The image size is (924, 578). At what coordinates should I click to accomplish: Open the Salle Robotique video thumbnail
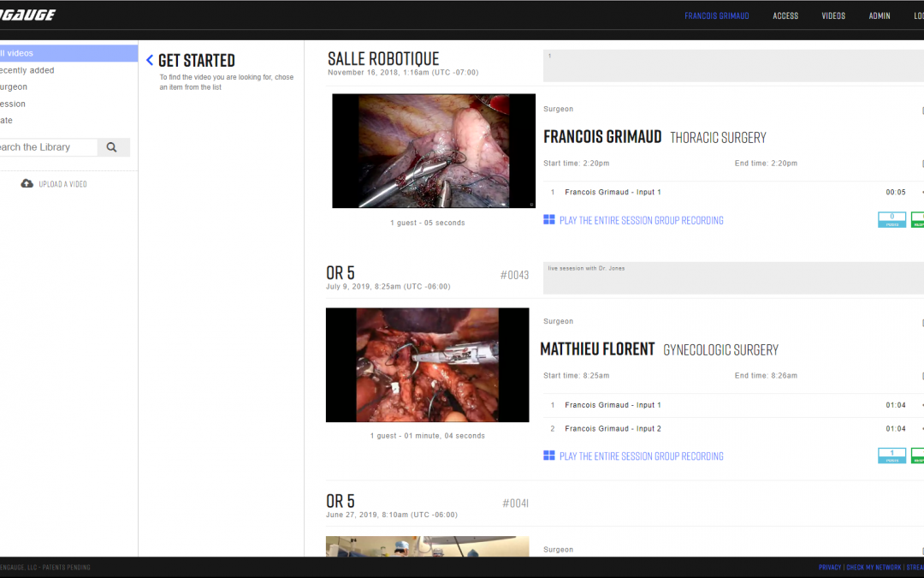pos(434,151)
